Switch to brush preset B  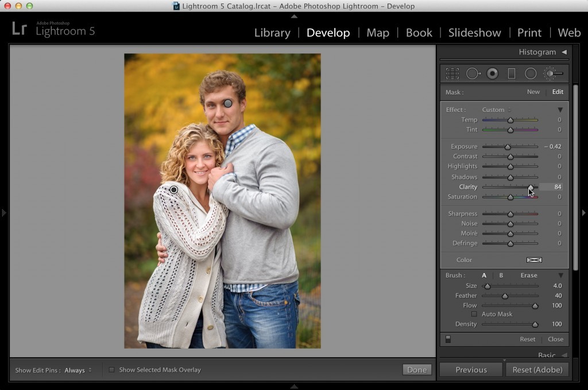coord(501,275)
